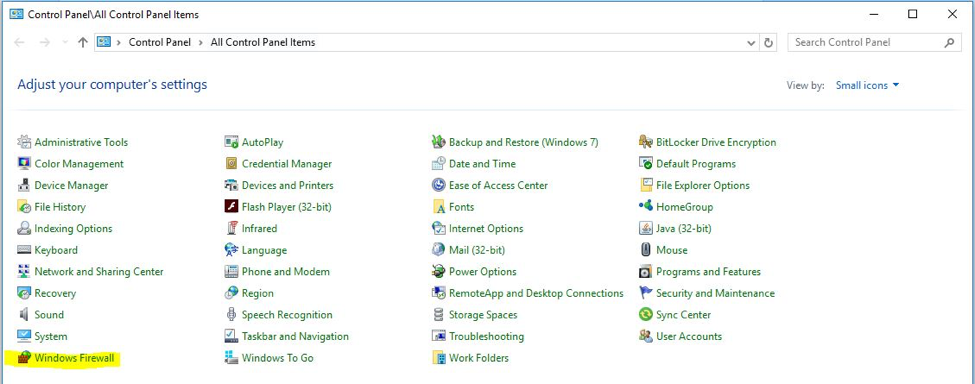Open the Infrared link

tap(259, 229)
